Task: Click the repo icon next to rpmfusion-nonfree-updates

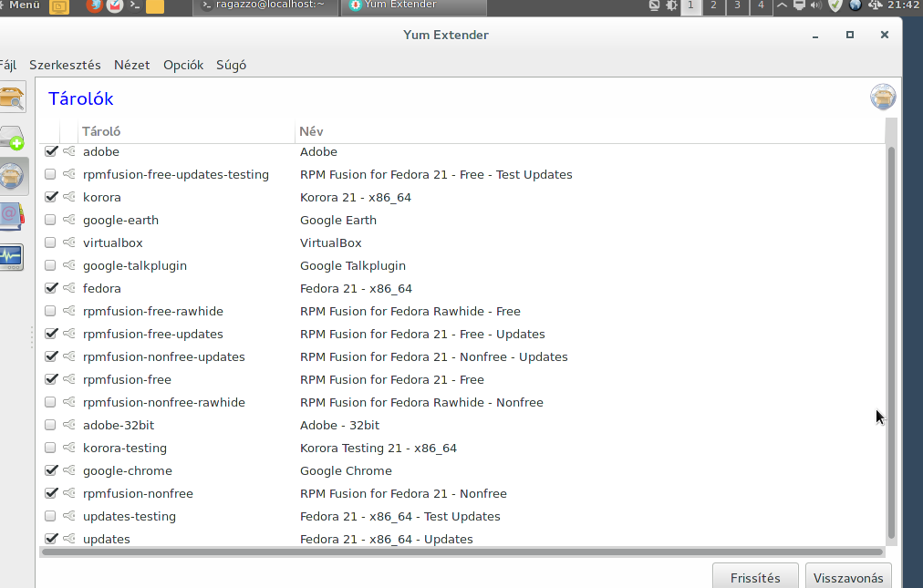Action: (69, 356)
